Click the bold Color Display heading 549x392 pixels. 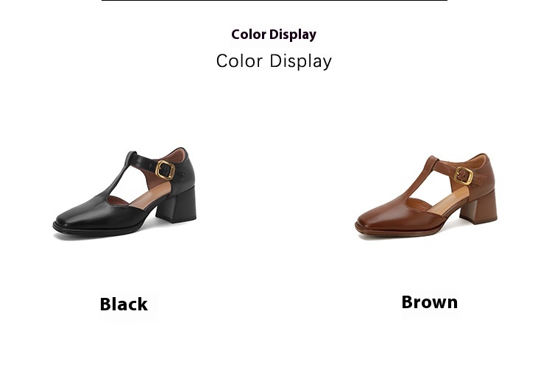click(x=274, y=35)
